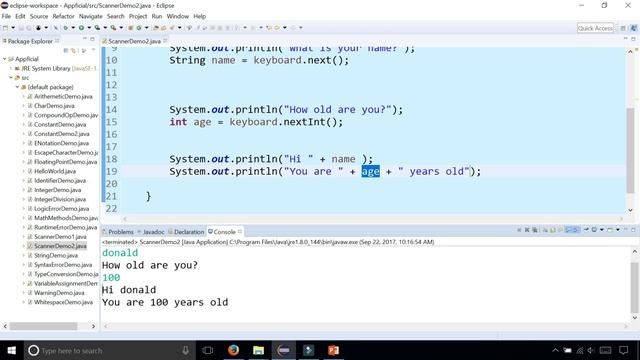Viewport: 640px width, 360px height.
Task: Open the Action Center notification icon
Action: tap(623, 350)
